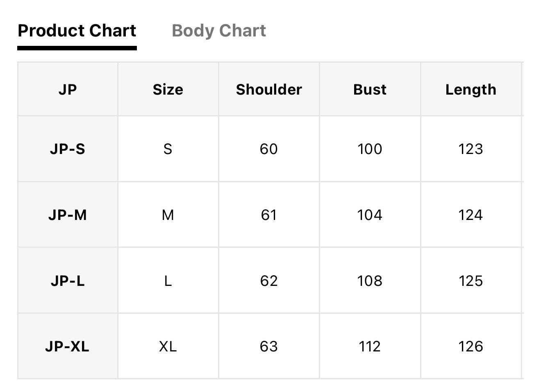Click the Size column header

pos(168,89)
